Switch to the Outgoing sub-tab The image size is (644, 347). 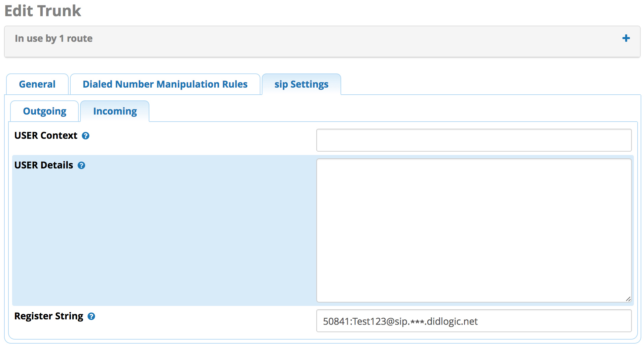[44, 111]
